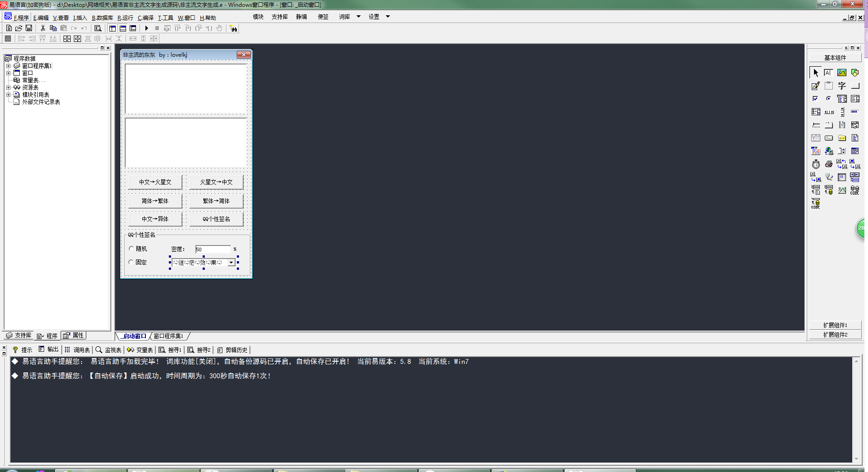This screenshot has height=472, width=868.
Task: Click the 密度 input field
Action: point(213,249)
